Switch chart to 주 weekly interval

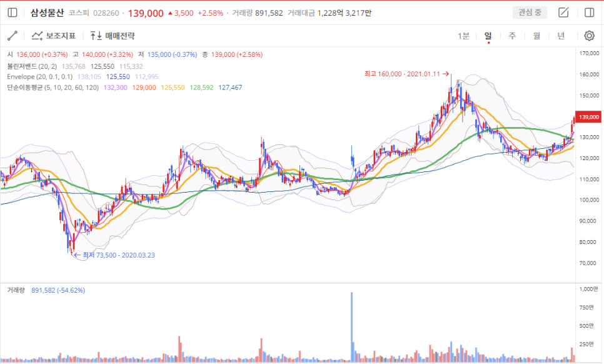pyautogui.click(x=512, y=36)
